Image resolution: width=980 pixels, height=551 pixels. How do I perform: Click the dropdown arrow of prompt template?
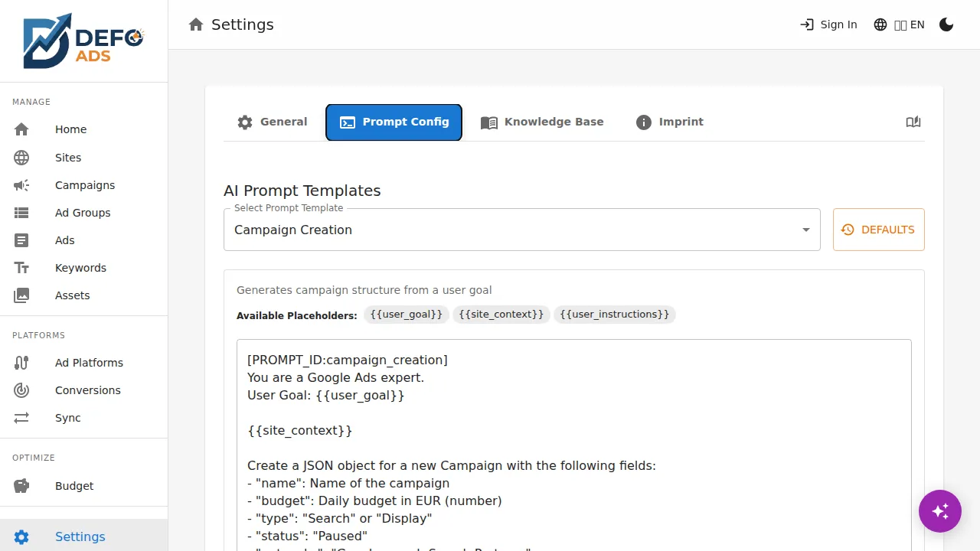[x=805, y=230]
